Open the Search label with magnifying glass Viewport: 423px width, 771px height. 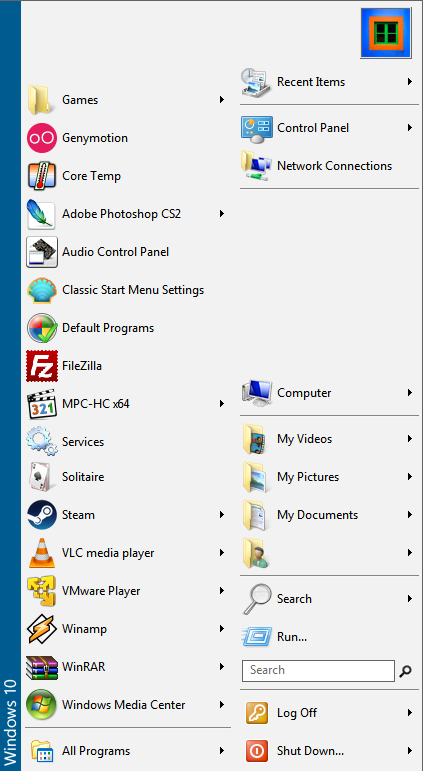[x=294, y=599]
